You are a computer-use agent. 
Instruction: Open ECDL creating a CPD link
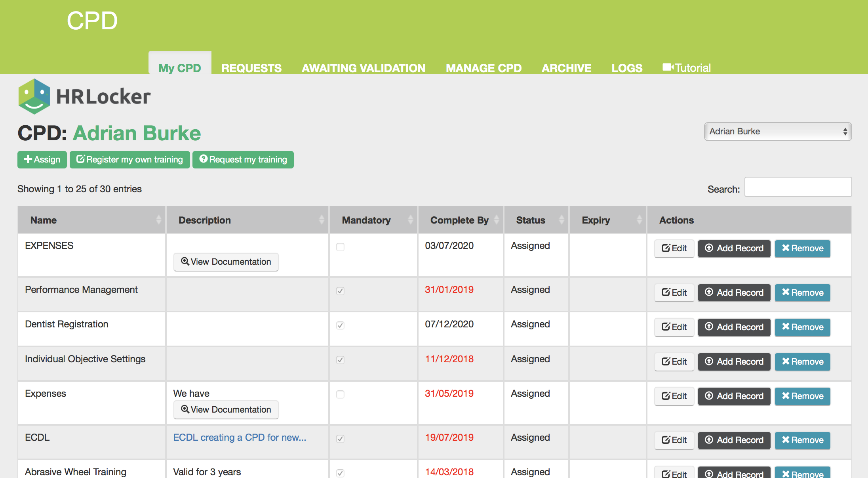click(x=240, y=438)
